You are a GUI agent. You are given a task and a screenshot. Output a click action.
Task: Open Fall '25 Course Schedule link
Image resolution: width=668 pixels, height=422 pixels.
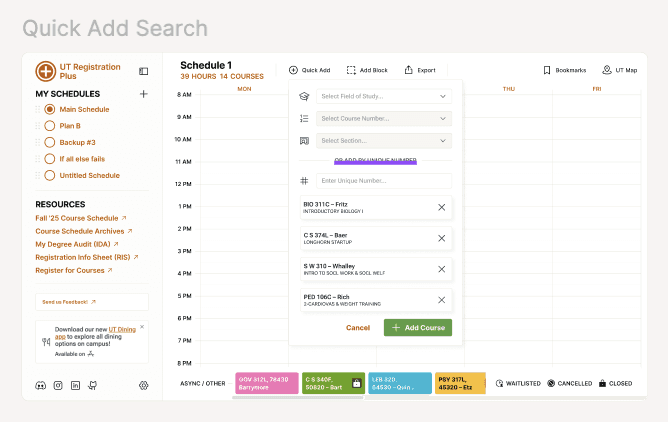(81, 218)
